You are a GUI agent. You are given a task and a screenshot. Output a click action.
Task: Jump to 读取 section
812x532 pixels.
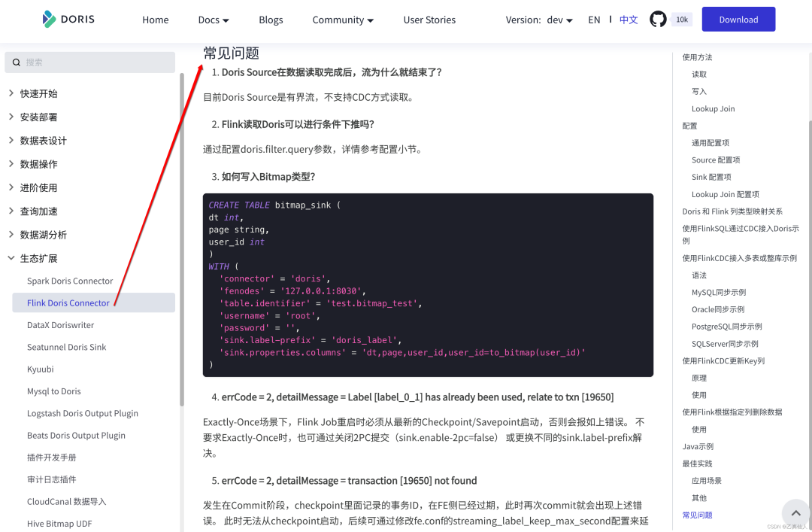point(699,74)
